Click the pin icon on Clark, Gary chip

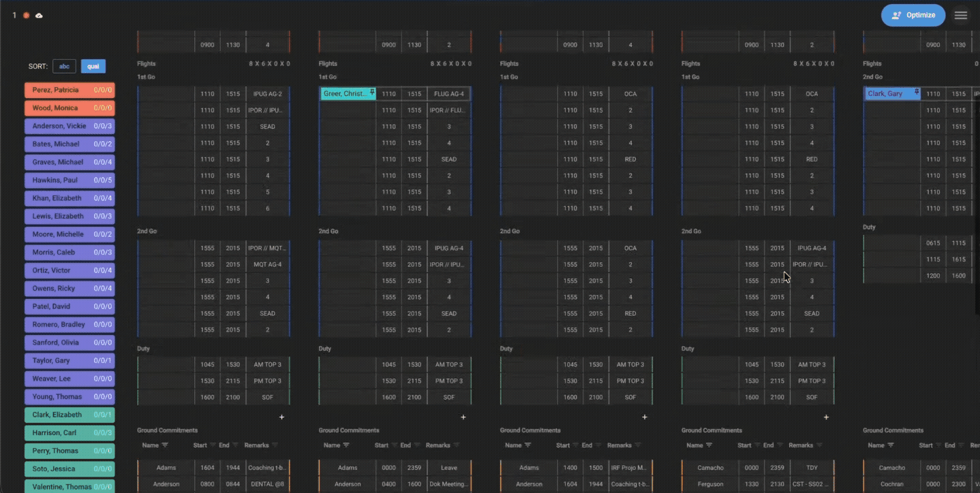click(x=917, y=92)
